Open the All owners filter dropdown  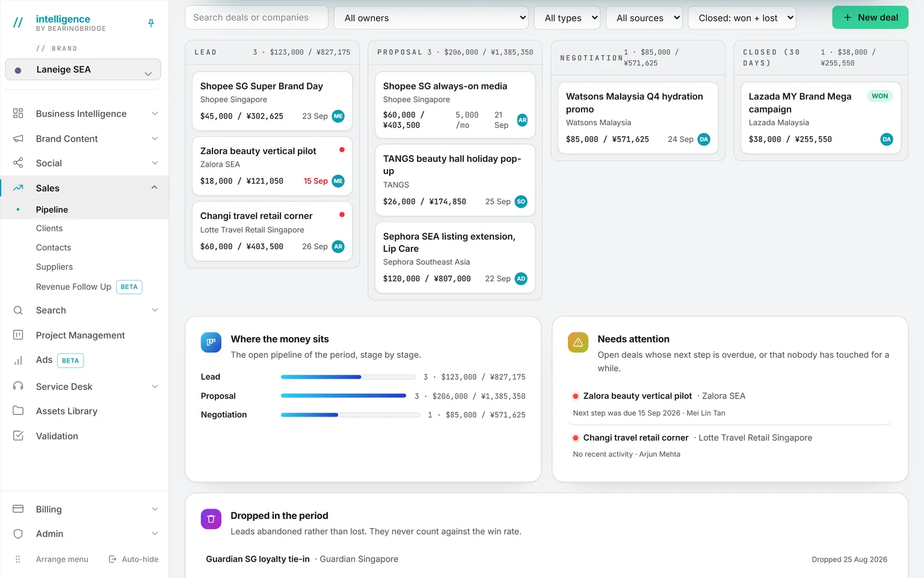click(431, 18)
